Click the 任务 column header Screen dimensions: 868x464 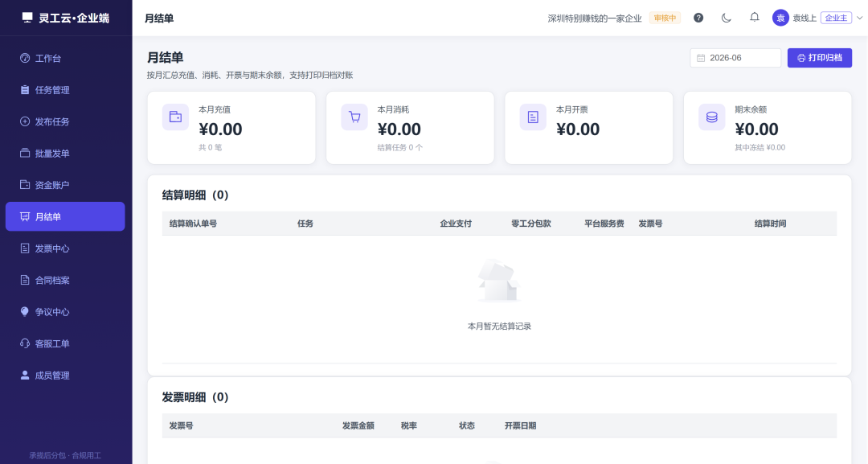(305, 224)
